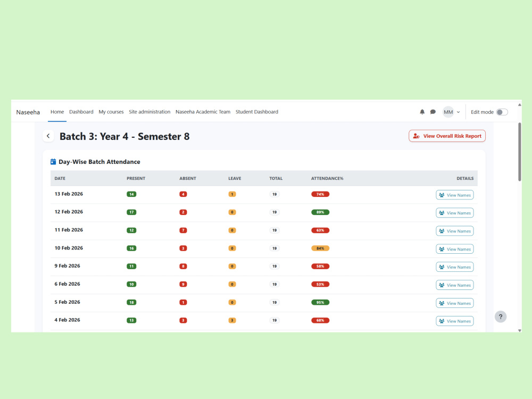The width and height of the screenshot is (532, 399).
Task: View Names for 12 Feb 2026
Action: (x=455, y=213)
